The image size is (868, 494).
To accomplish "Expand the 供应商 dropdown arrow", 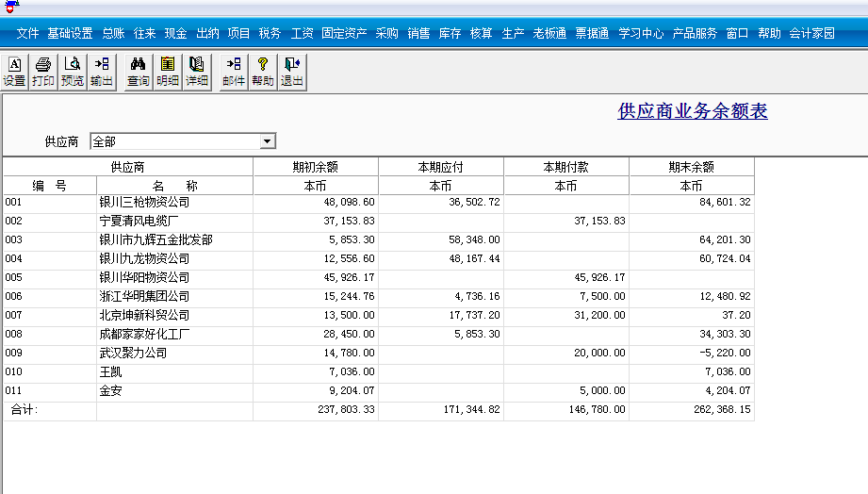I will pyautogui.click(x=268, y=141).
